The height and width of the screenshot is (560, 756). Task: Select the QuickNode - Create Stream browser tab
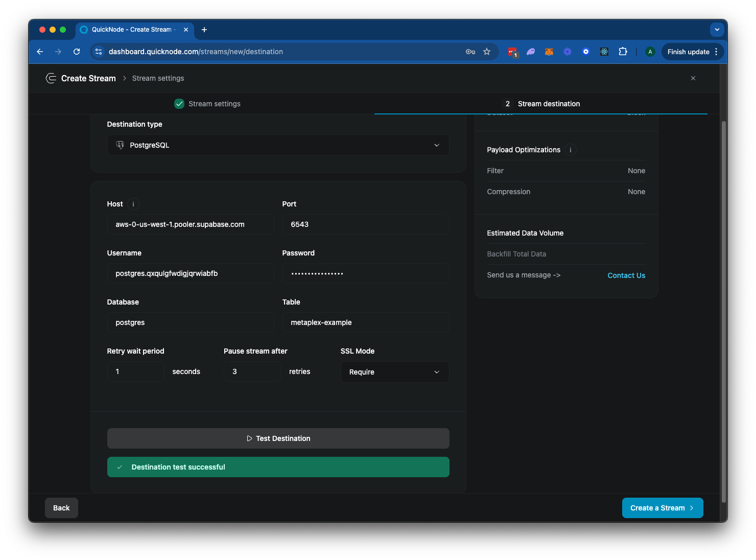point(135,30)
